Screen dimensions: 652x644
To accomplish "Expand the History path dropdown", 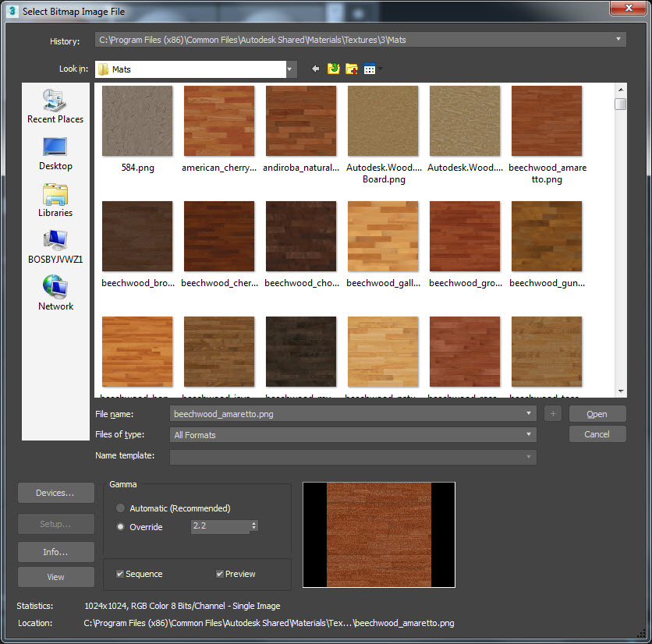I will coord(618,40).
